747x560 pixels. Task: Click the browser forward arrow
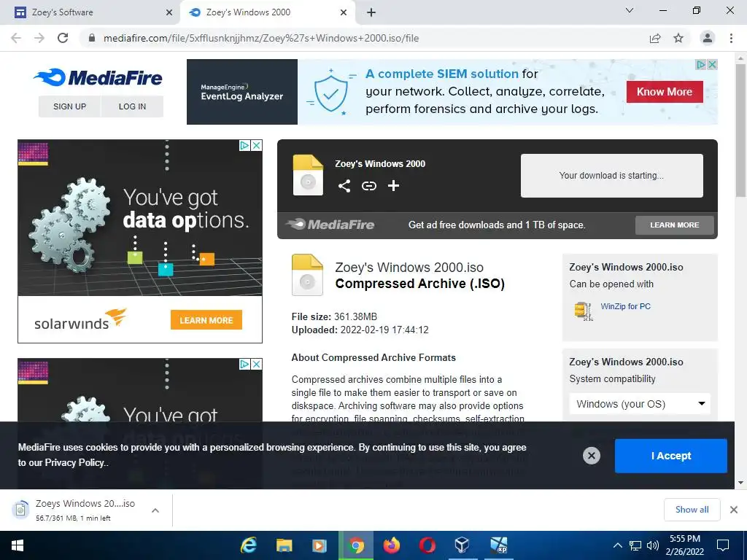tap(39, 38)
